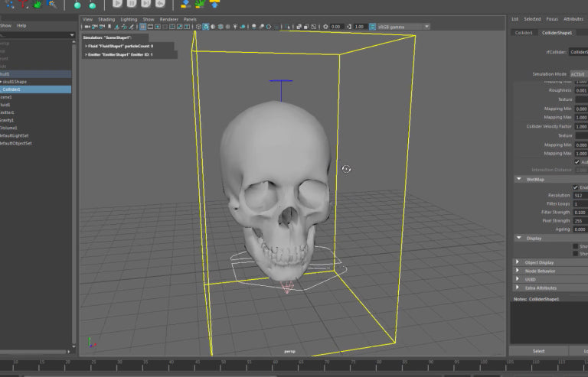Enable wireframe display cube icon

click(x=199, y=27)
